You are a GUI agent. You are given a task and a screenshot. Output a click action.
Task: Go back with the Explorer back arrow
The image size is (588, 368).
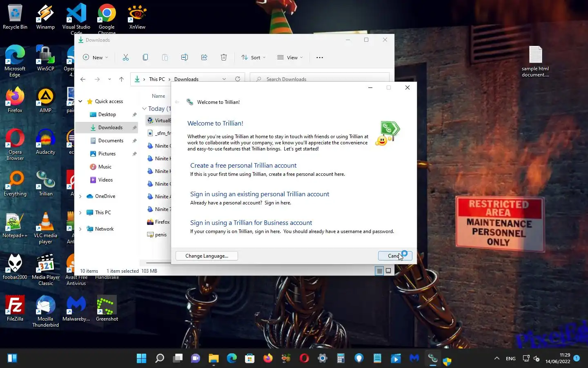tap(83, 79)
